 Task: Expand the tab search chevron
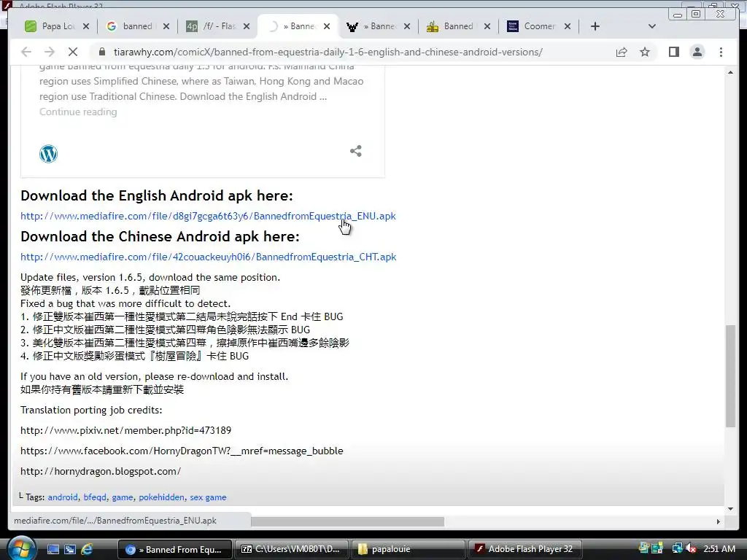[652, 26]
